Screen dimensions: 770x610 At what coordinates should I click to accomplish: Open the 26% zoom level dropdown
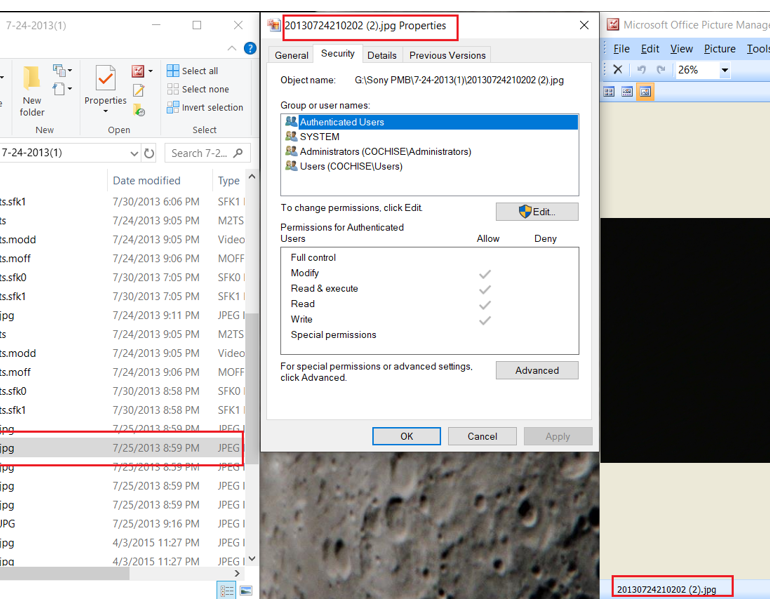tap(725, 70)
